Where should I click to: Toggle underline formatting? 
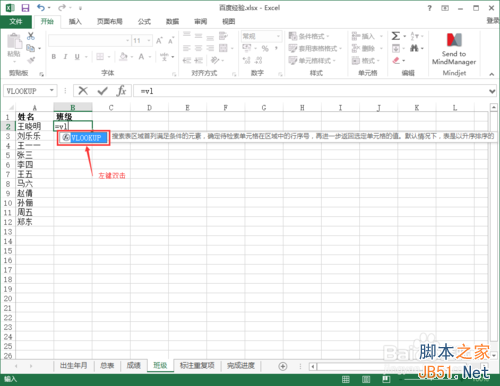[77, 57]
